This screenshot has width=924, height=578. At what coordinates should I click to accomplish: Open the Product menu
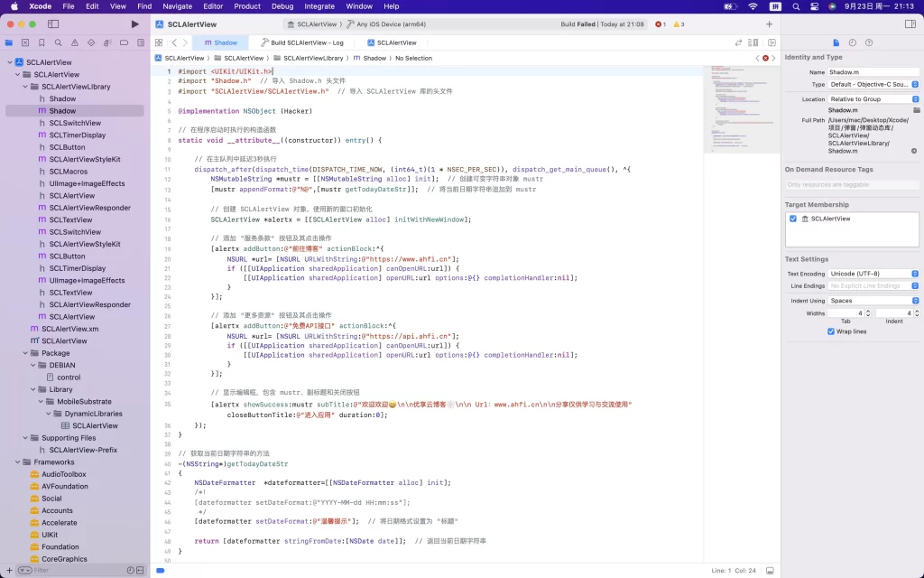(247, 6)
